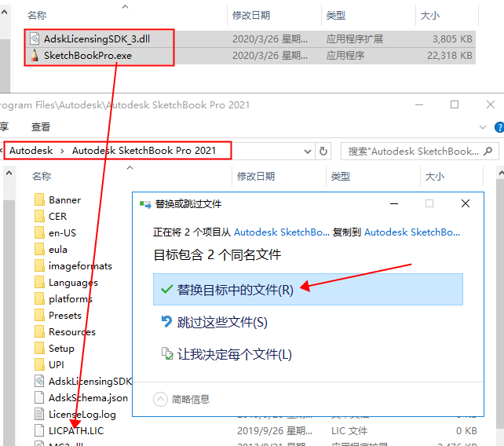Click the LICPATH.LIC file icon
504x446 pixels.
pos(39,431)
